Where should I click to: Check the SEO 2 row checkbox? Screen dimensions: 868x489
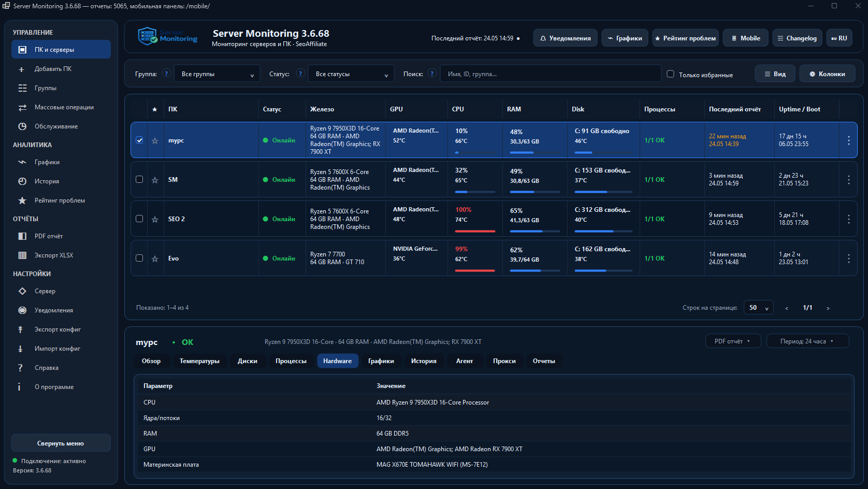coord(139,219)
